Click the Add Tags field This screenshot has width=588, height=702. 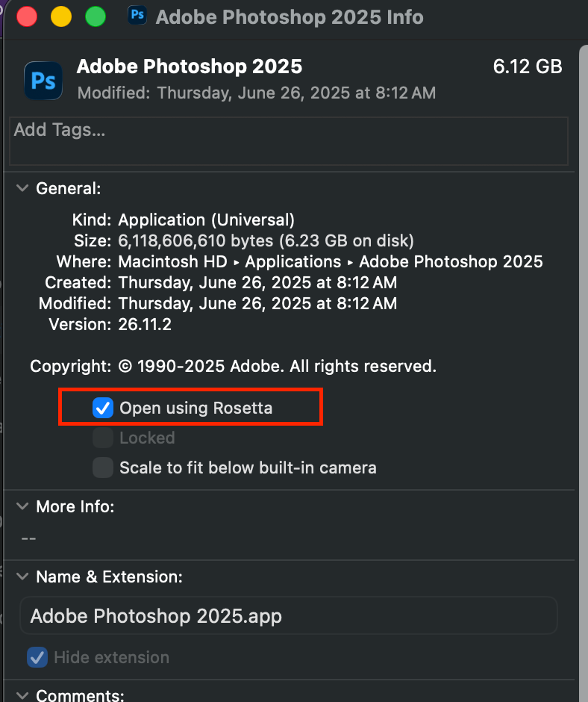pyautogui.click(x=288, y=140)
